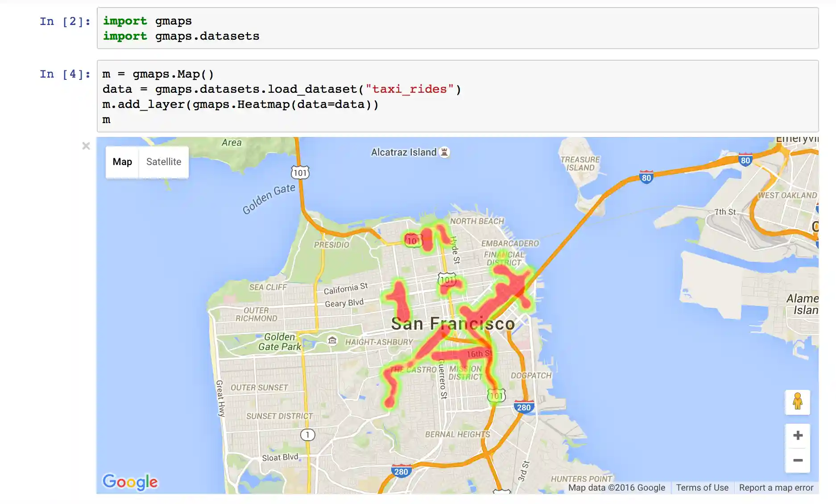Select the import gmaps code cell
The image size is (836, 504).
pos(457,29)
